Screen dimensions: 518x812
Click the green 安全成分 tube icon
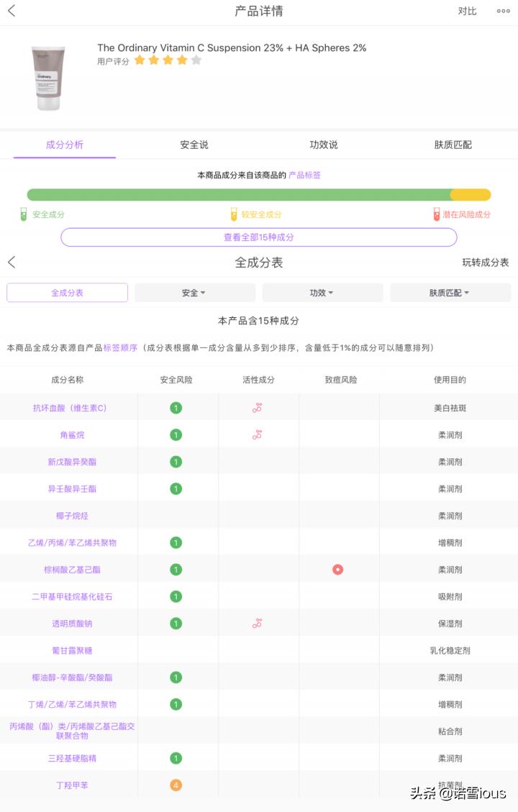[23, 214]
